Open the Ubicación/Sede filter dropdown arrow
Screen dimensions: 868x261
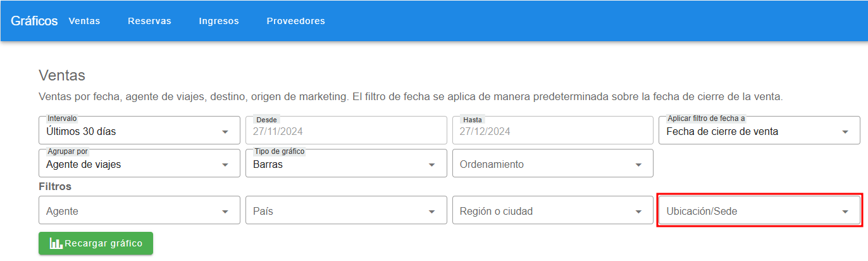pos(845,212)
